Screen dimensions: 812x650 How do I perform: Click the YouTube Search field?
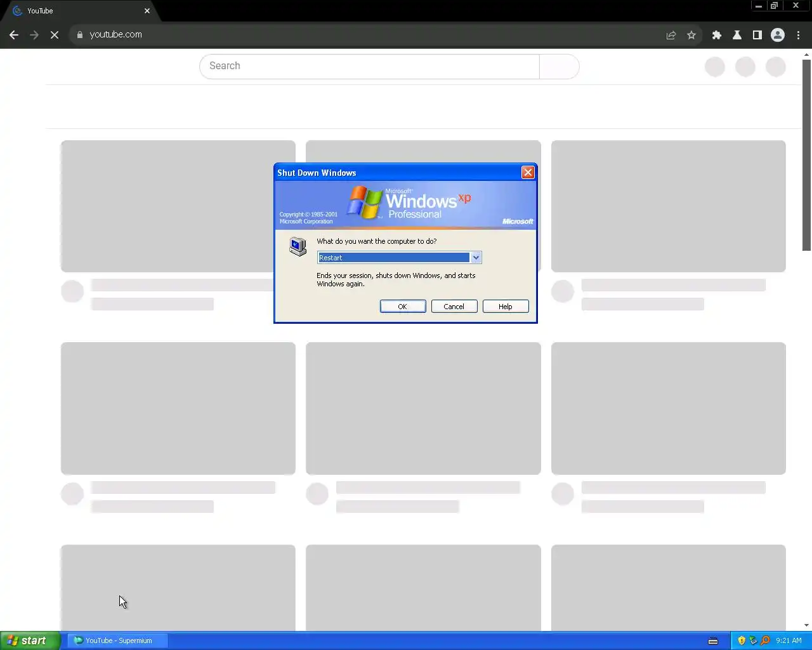pos(369,66)
